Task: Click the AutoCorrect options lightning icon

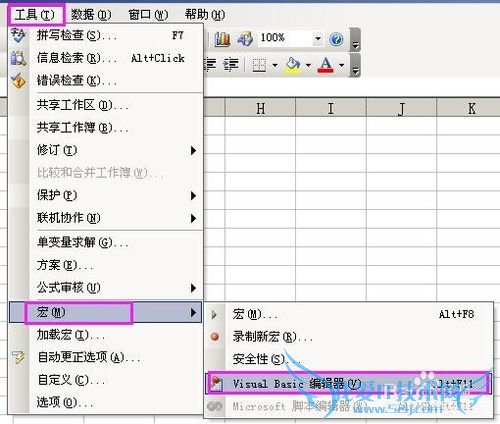Action: pos(18,357)
